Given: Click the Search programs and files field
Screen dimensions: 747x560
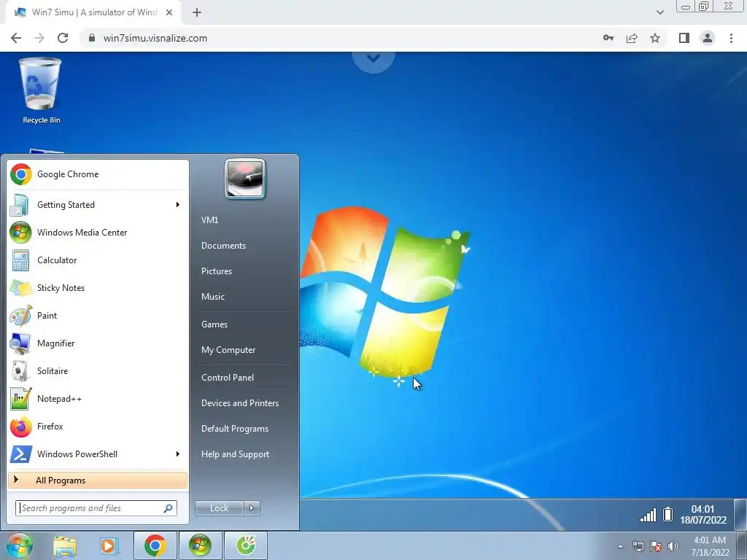Looking at the screenshot, I should (x=96, y=508).
